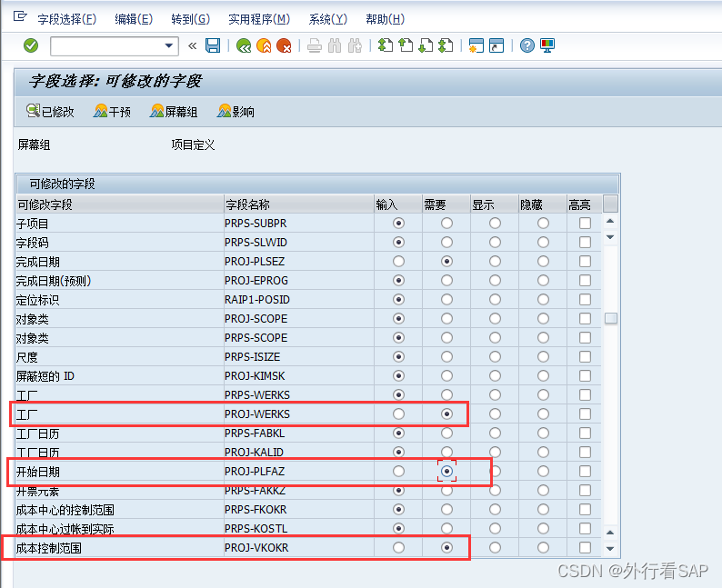Click the RAIP1-POSID field name cell
Viewport: 722px width, 588px height.
[x=299, y=300]
